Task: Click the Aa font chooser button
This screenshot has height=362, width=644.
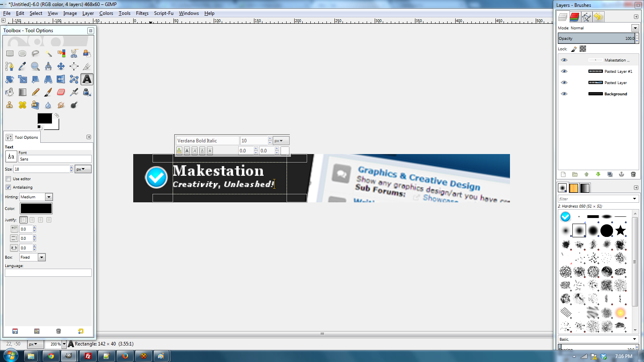Action: coord(11,156)
